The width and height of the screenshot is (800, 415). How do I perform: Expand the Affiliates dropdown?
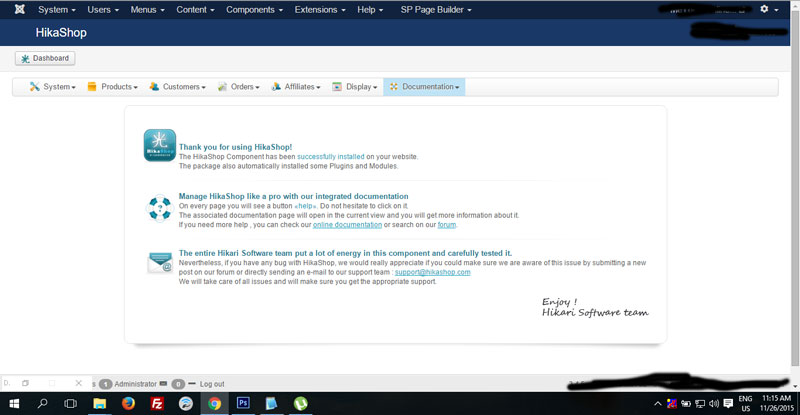pos(296,87)
